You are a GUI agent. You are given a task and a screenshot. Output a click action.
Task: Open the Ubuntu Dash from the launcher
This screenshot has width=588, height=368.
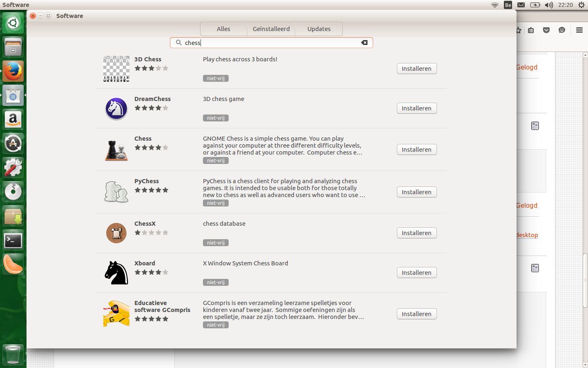pyautogui.click(x=13, y=23)
